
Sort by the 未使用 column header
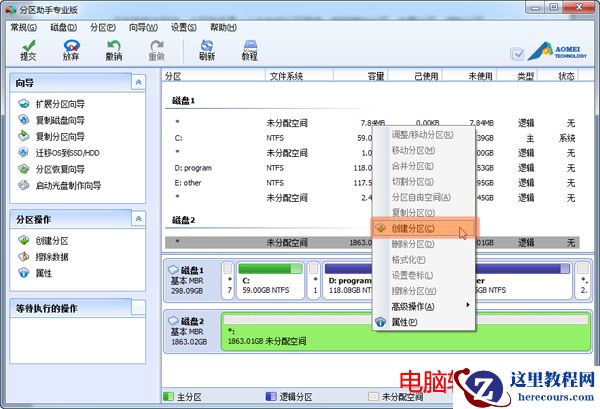coord(470,76)
